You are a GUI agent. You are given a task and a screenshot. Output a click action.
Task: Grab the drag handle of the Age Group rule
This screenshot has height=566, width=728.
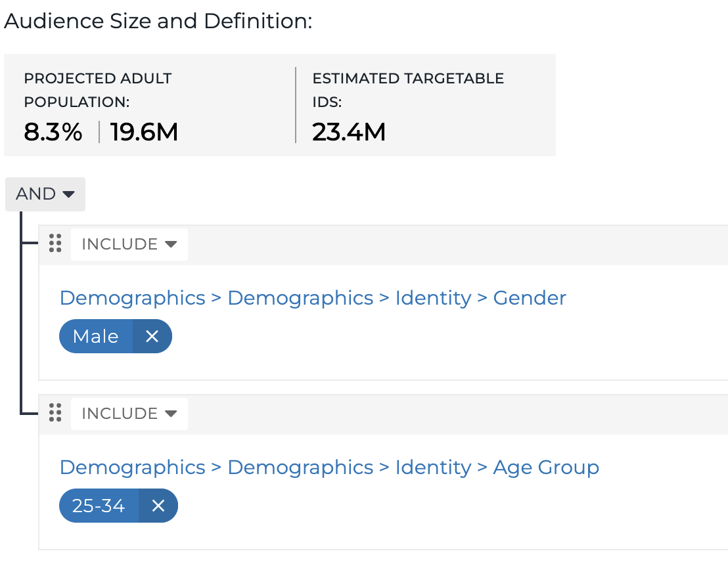(x=55, y=413)
